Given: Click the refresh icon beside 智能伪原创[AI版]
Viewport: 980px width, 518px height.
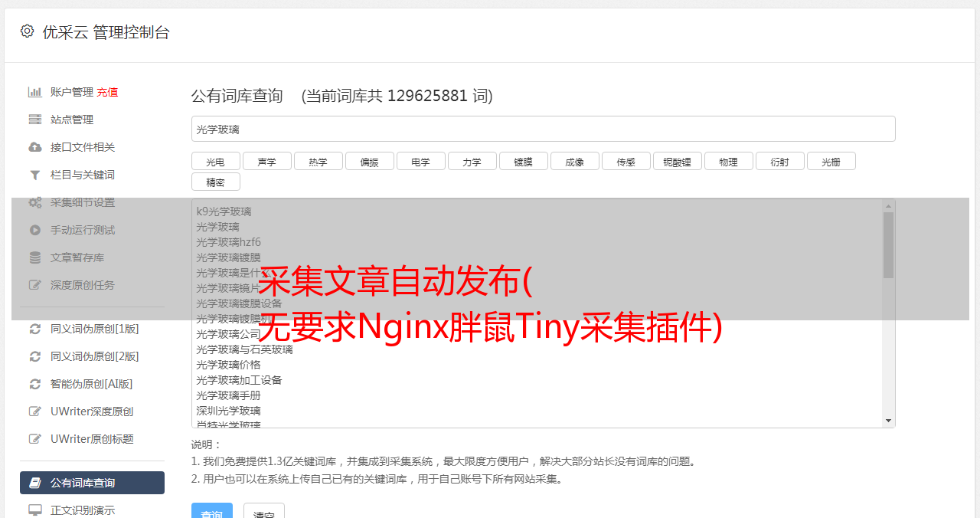Looking at the screenshot, I should (34, 384).
